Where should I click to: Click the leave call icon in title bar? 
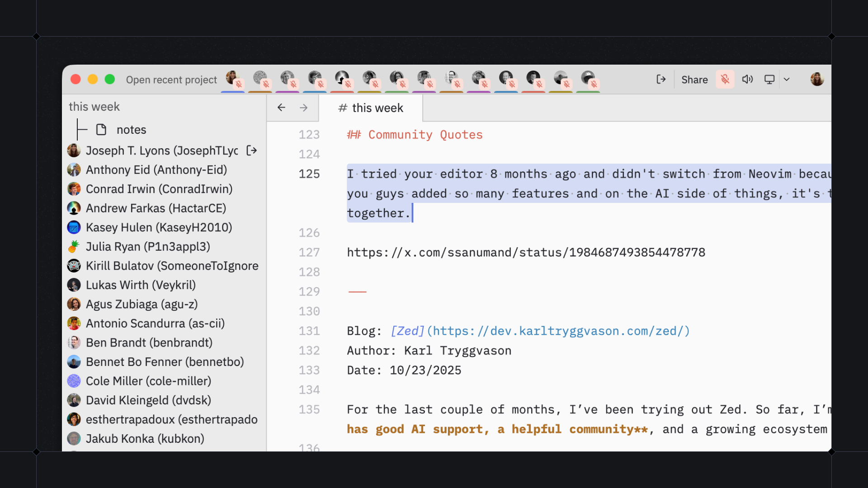point(661,80)
